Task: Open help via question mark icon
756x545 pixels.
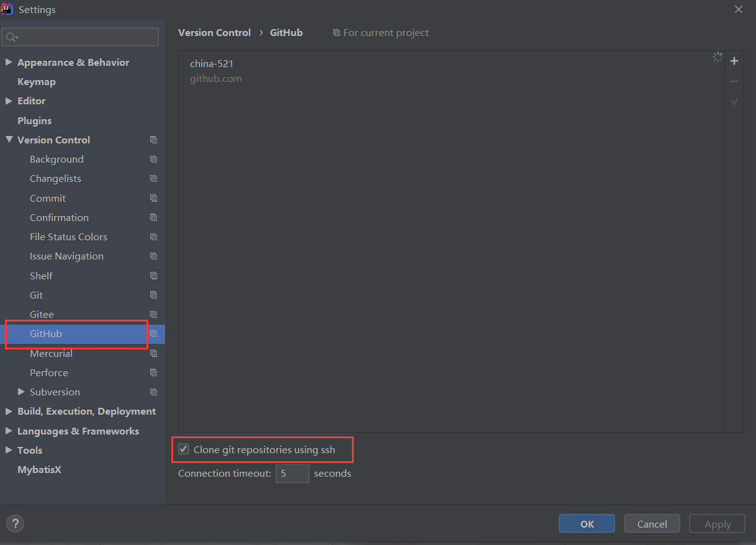Action: coord(16,523)
